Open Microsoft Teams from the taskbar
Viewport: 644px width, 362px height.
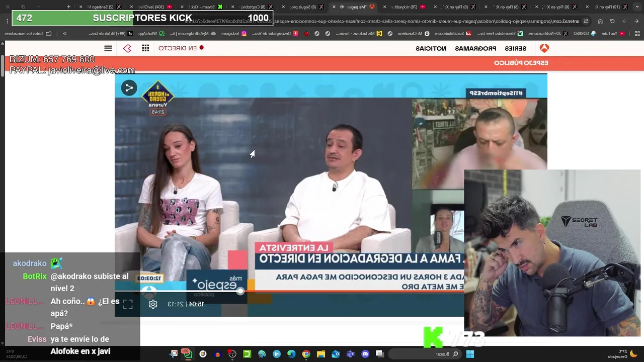351,354
